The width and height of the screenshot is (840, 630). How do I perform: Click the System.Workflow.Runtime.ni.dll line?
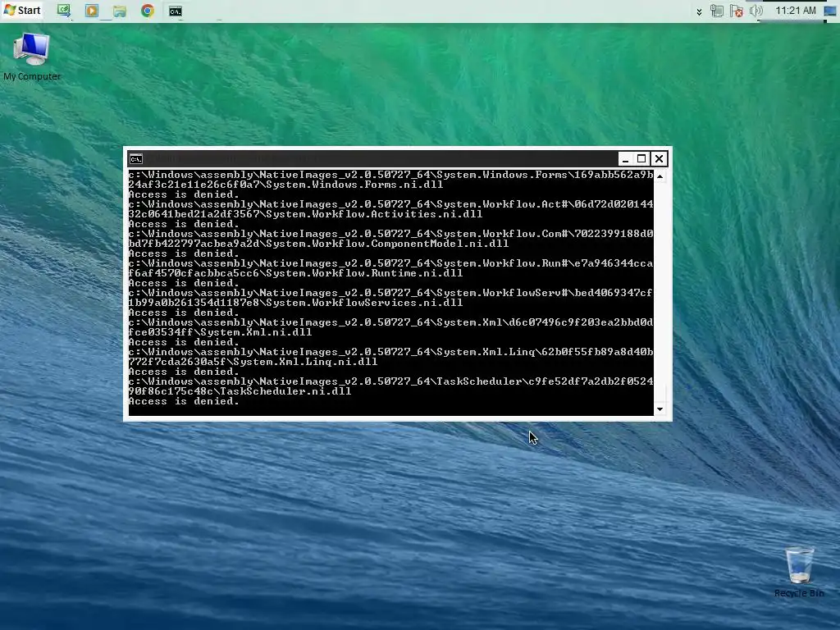[295, 273]
